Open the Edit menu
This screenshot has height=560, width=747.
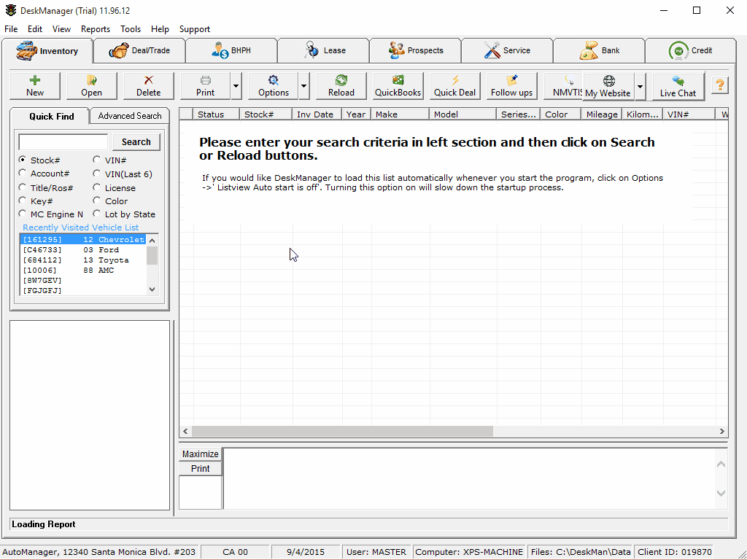35,29
